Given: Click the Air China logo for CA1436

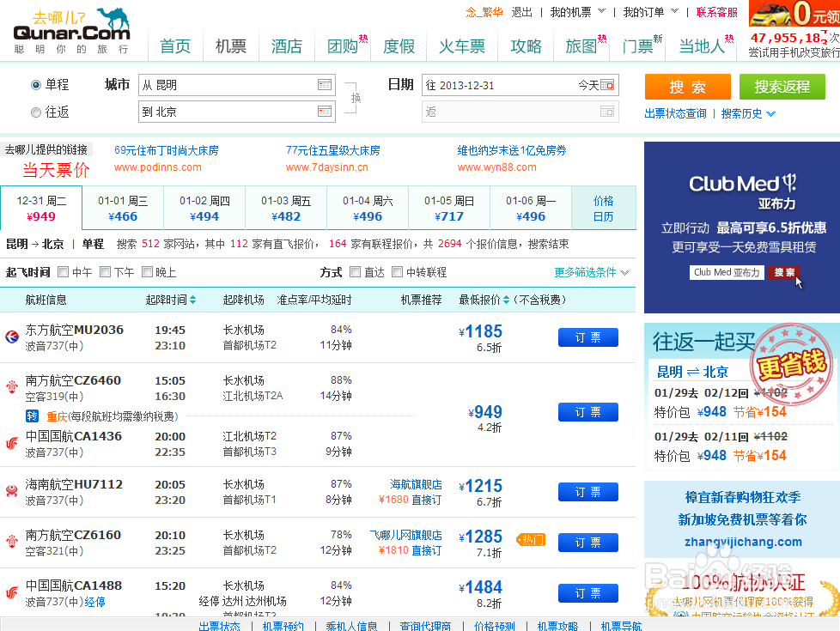Looking at the screenshot, I should [12, 443].
